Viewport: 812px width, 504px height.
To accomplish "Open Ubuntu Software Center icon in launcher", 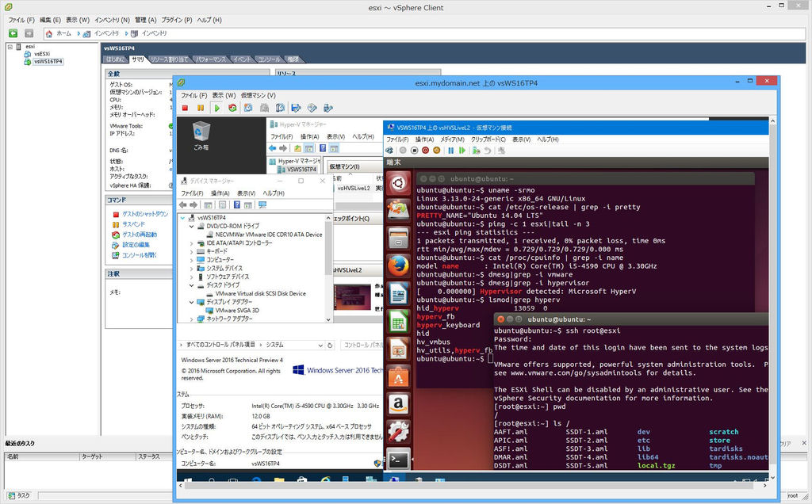I will coord(398,376).
